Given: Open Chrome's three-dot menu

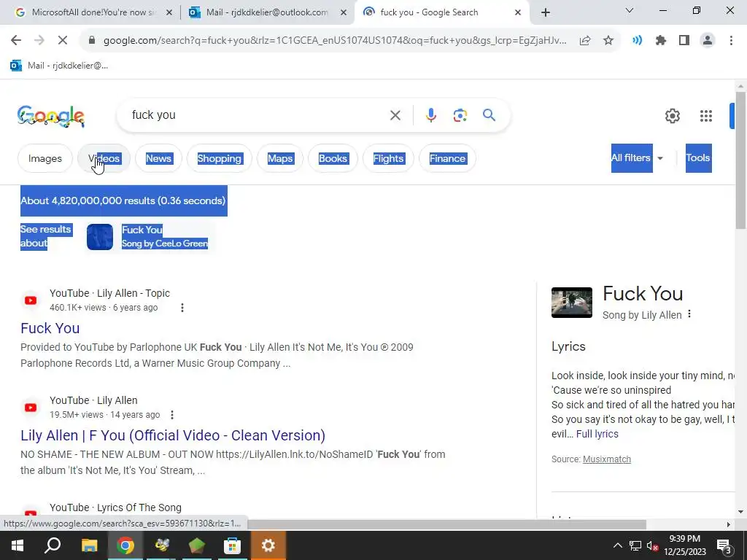Looking at the screenshot, I should click(x=731, y=41).
